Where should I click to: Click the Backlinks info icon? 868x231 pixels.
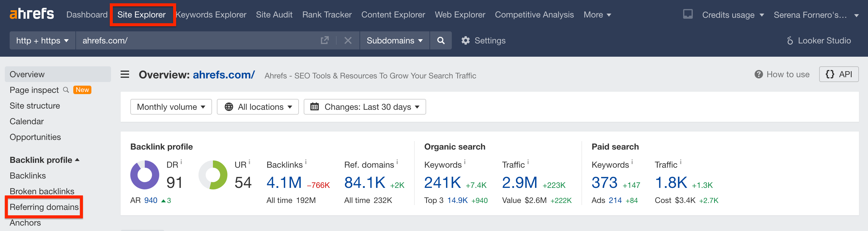pos(306,162)
